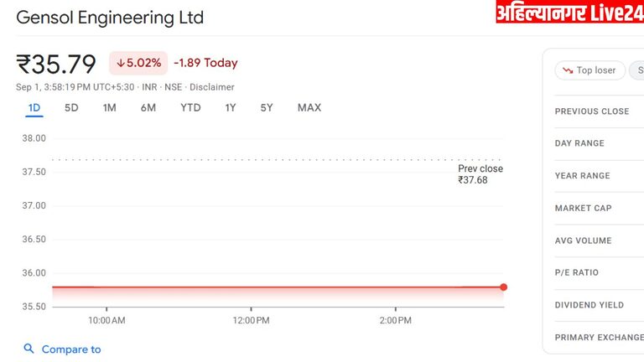The width and height of the screenshot is (644, 362).
Task: Show the 6M price chart
Action: tap(148, 107)
